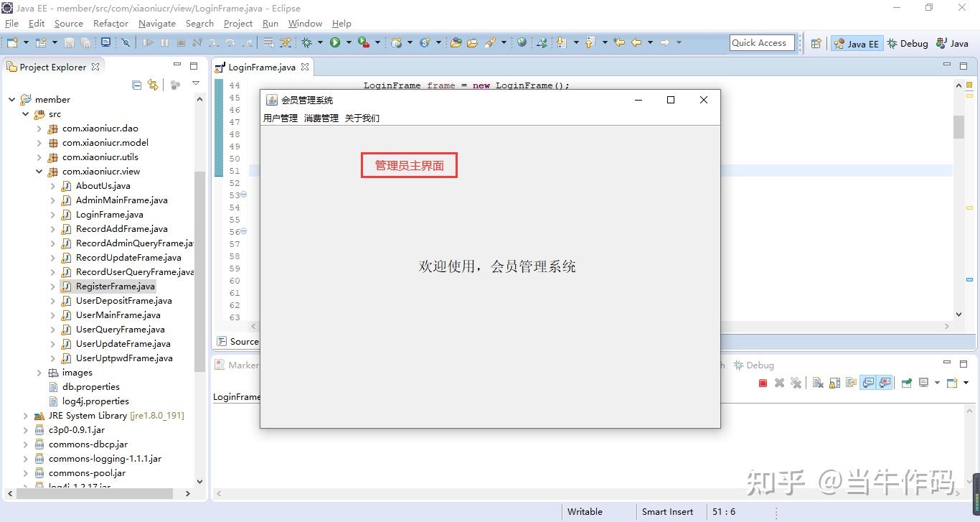Select the Run icon to launch the application
This screenshot has height=522, width=980.
click(334, 43)
